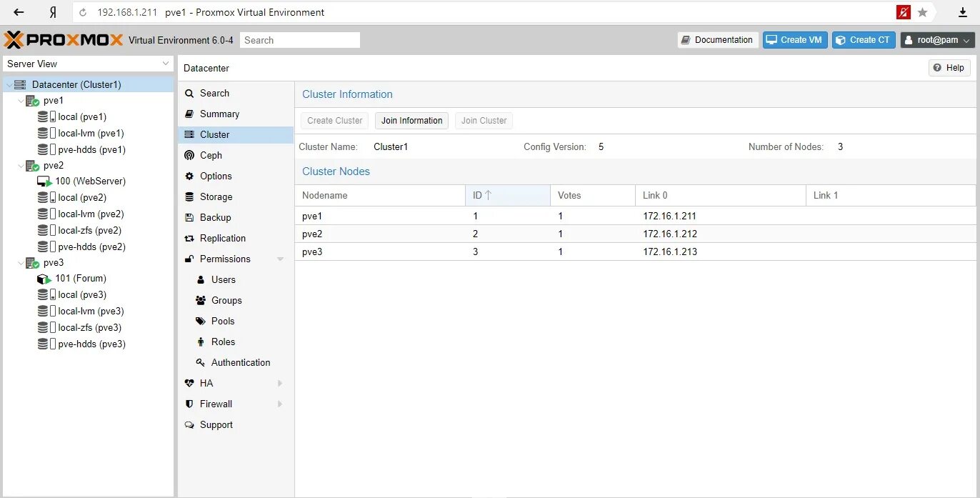Collapse the Datacenter (Cluster1) tree node
The width and height of the screenshot is (980, 498).
(x=9, y=84)
